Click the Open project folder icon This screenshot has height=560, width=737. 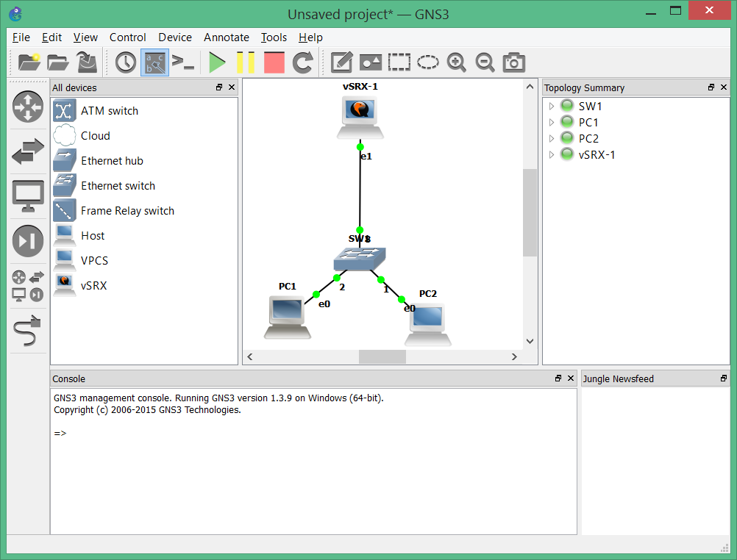(x=58, y=62)
